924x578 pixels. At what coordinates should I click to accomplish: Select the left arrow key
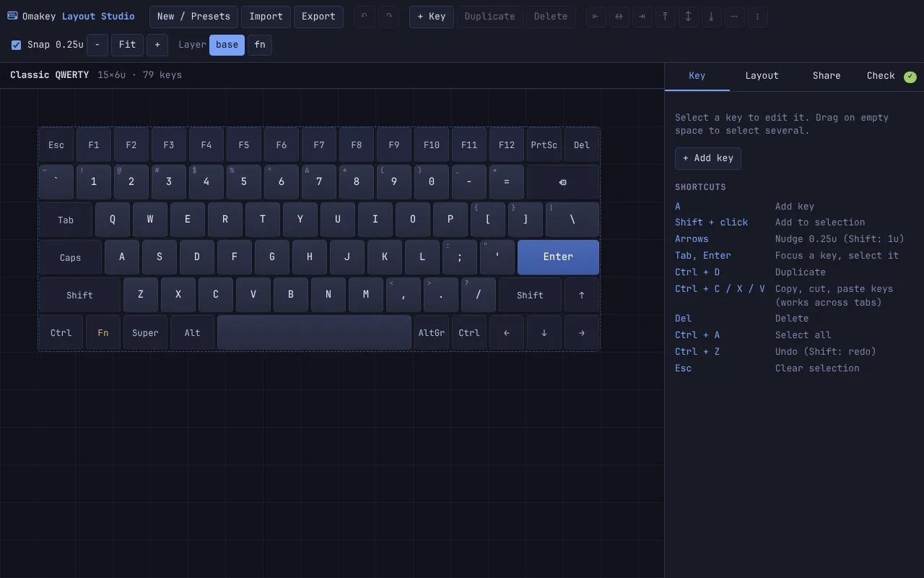click(x=507, y=332)
